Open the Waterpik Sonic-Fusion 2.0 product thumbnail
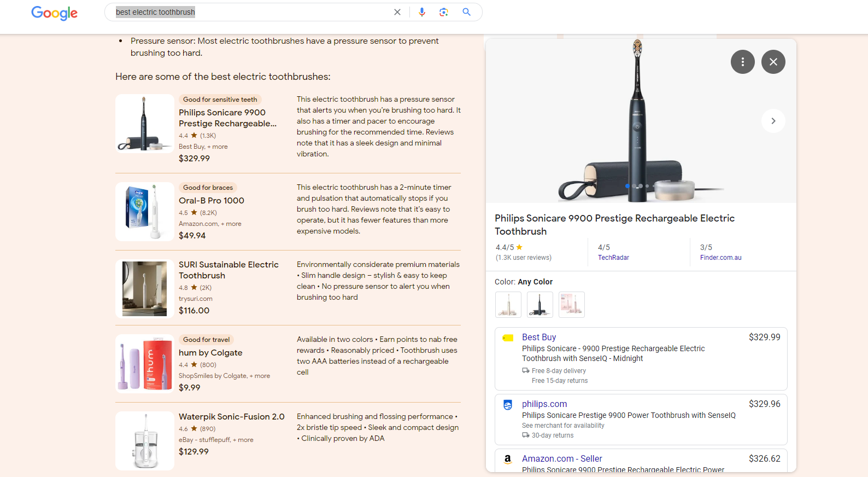868x477 pixels. (145, 441)
